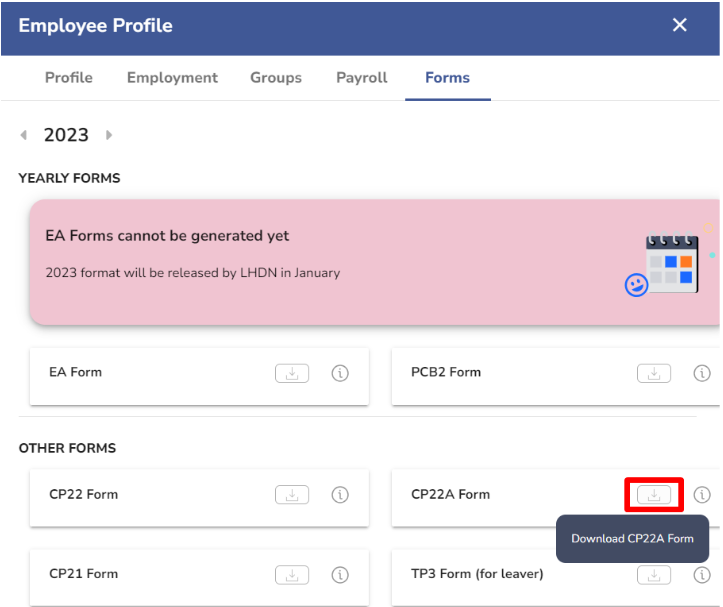The height and width of the screenshot is (607, 723).
Task: Click the EA Forms notice banner
Action: click(x=374, y=262)
